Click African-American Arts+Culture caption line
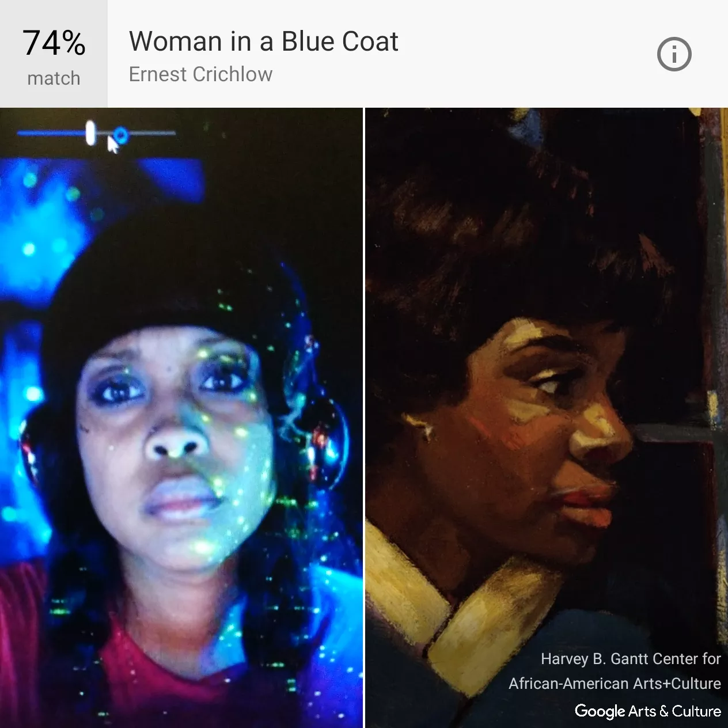 615,684
